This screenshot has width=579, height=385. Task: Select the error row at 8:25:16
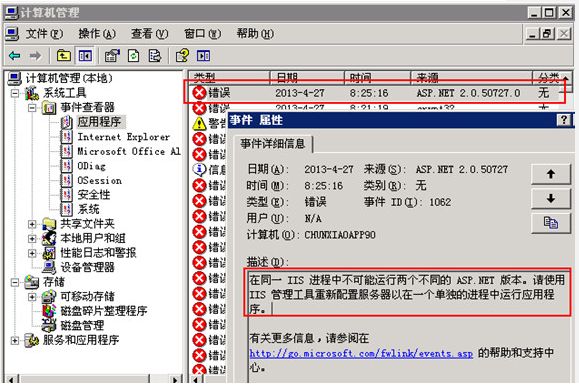[375, 93]
